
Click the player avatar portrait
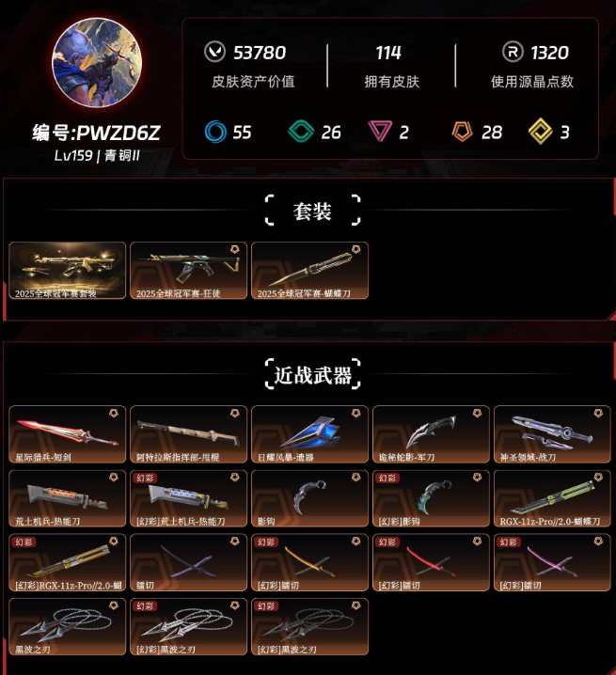coord(97,62)
